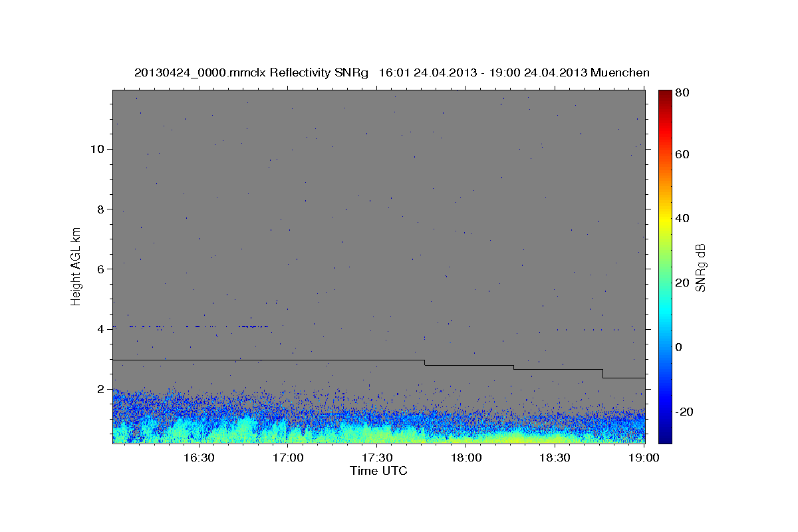The height and width of the screenshot is (532, 798).
Task: Click the 18:30 time tick label
Action: click(x=555, y=458)
